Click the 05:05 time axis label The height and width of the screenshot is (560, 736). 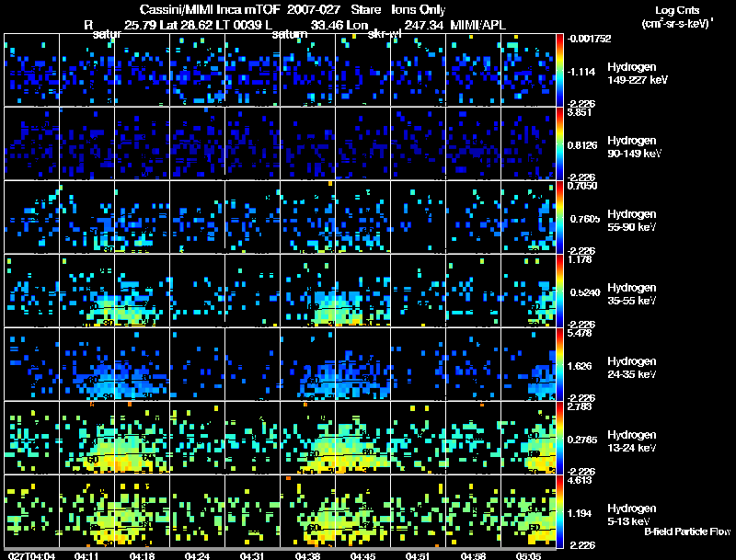coord(528,556)
